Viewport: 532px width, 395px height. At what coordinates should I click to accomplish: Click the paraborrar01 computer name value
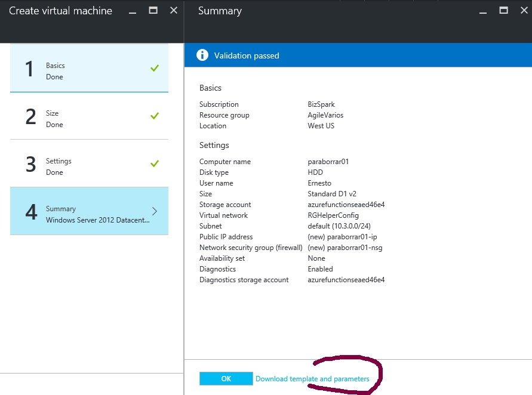[x=328, y=162]
